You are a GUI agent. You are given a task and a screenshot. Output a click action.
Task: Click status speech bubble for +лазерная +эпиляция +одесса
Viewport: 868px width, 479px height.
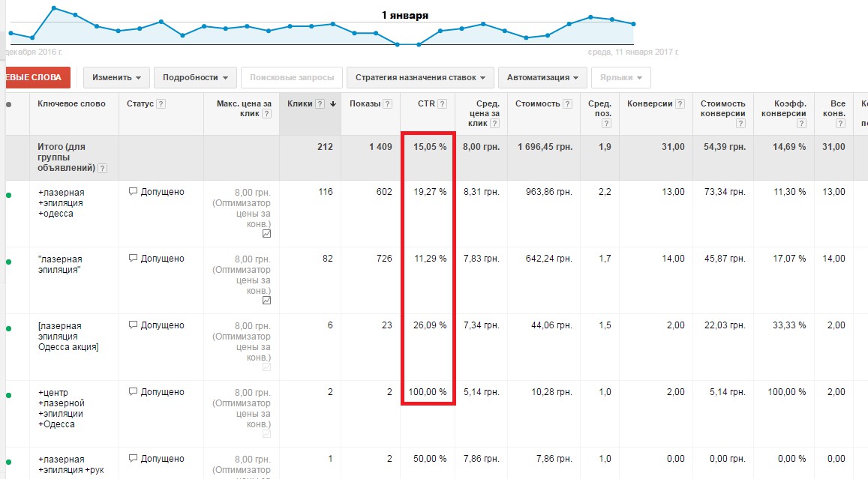[133, 192]
